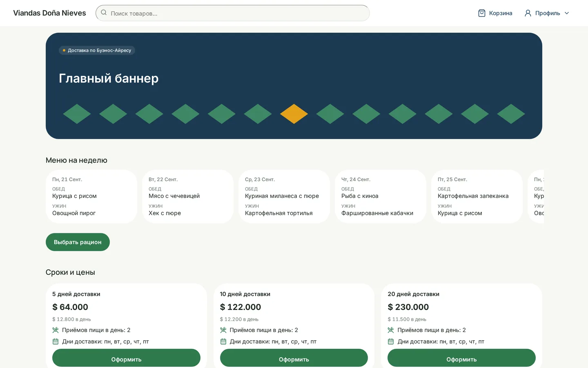Go to Viandas Doña Nieves home logo
This screenshot has height=368, width=588.
(x=49, y=13)
